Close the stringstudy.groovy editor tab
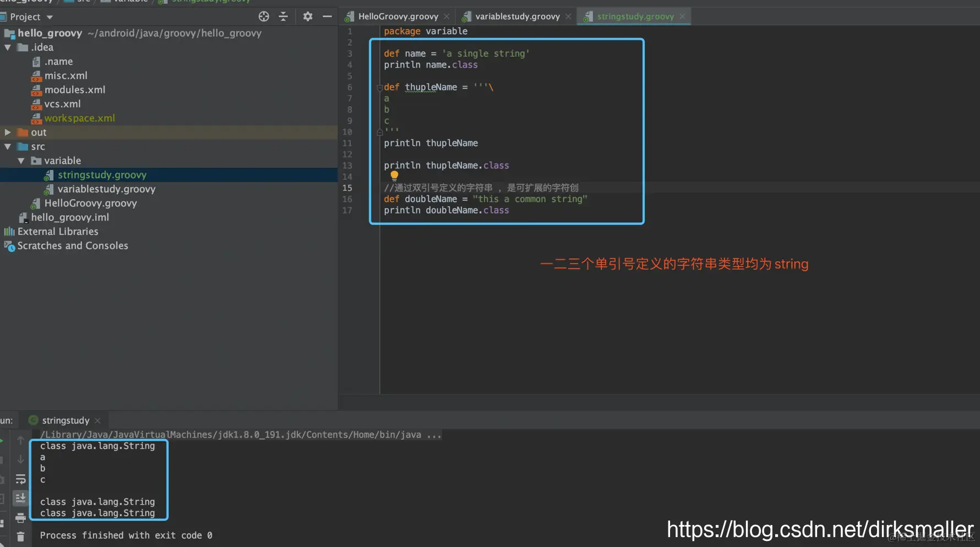Image resolution: width=980 pixels, height=547 pixels. click(682, 17)
